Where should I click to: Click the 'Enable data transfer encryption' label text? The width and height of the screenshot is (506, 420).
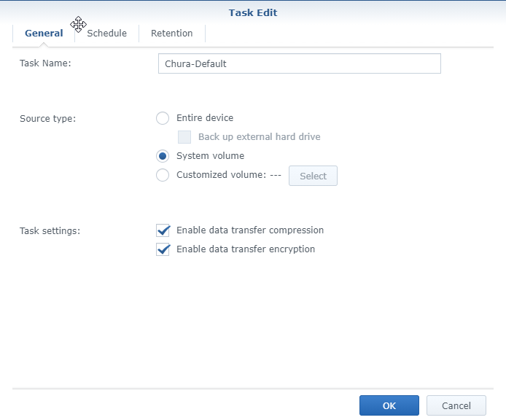246,249
